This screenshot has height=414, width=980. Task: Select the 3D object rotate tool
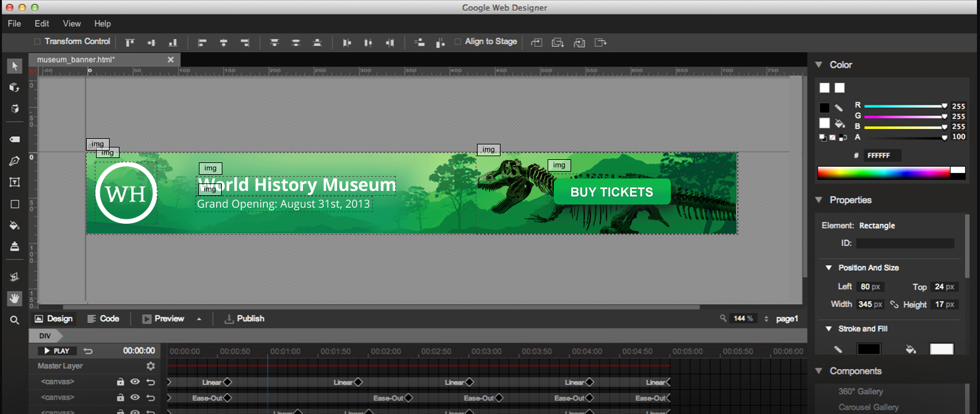14,87
